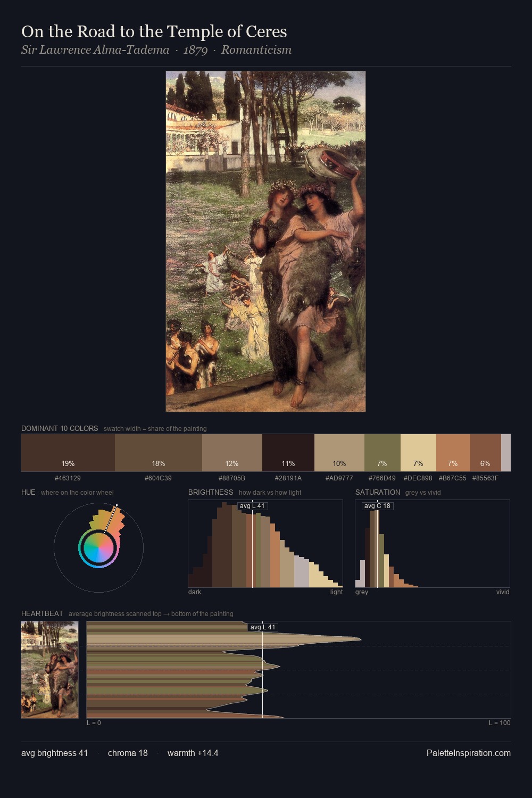Click the small grey-lilac swatch at the end
This screenshot has height=798, width=532.
(506, 453)
